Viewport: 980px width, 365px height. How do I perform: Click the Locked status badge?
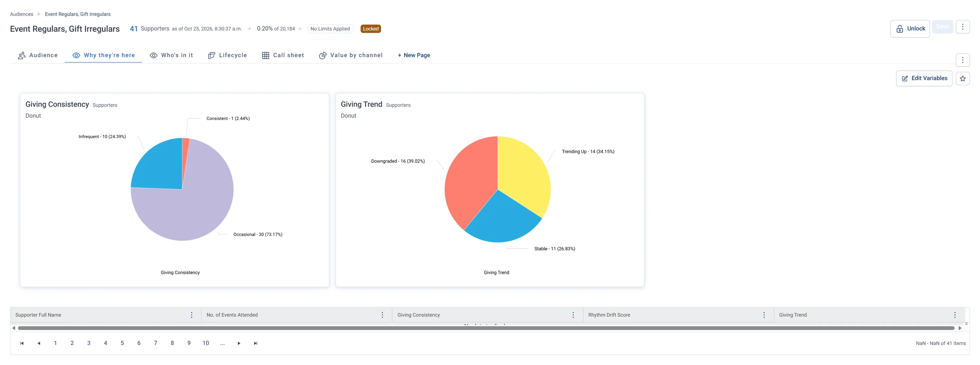371,29
